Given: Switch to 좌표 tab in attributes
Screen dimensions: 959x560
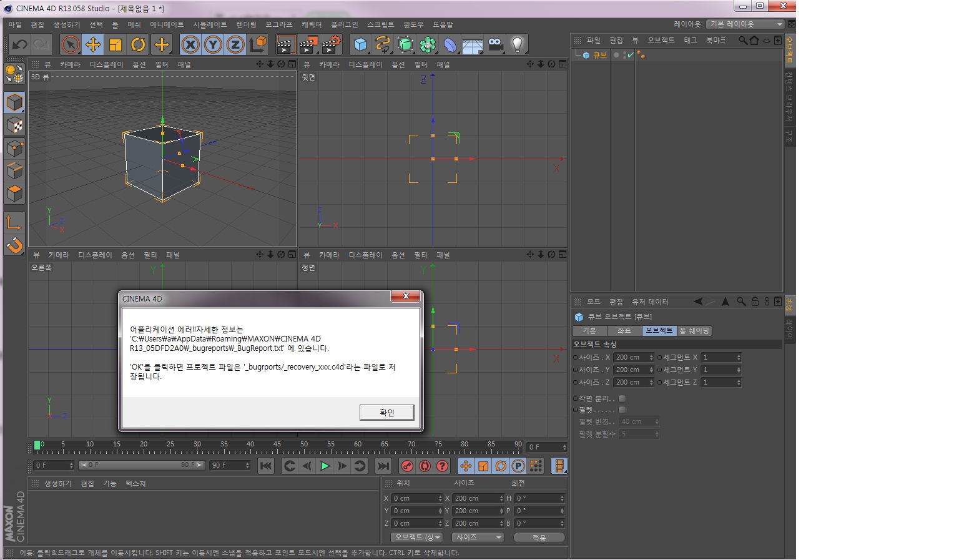Looking at the screenshot, I should coord(624,331).
